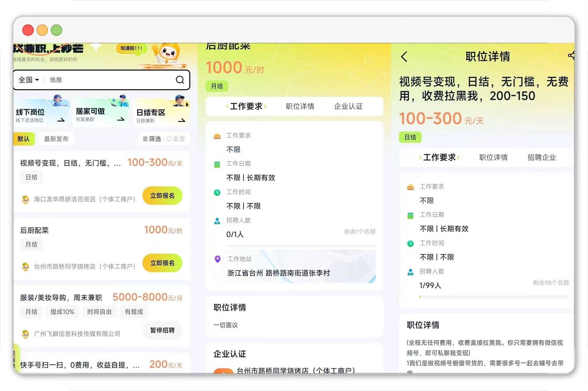Open the 视频号变现 job title in list

(71, 163)
